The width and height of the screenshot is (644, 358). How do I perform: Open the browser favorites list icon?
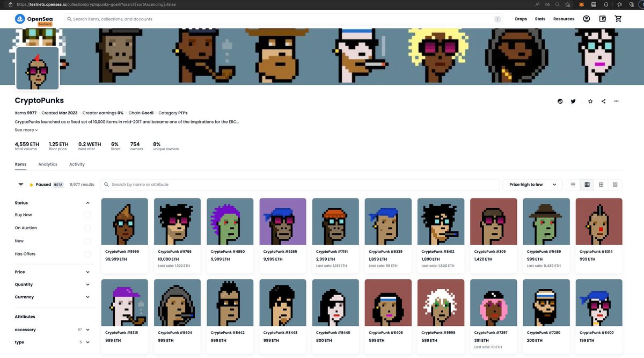[620, 4]
